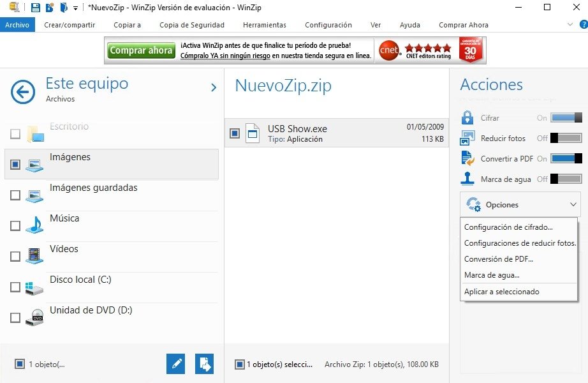The height and width of the screenshot is (383, 588).
Task: Open the Comprar Ahora tab
Action: pos(464,25)
